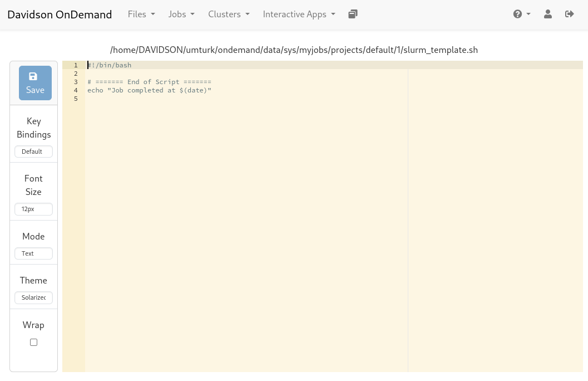This screenshot has height=381, width=588.
Task: Open Theme dropdown showing Solarized
Action: pyautogui.click(x=33, y=297)
